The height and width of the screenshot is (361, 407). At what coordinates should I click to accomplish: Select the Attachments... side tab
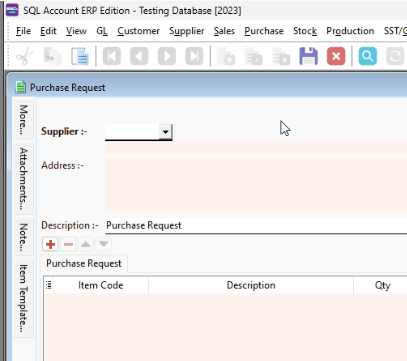tap(23, 178)
